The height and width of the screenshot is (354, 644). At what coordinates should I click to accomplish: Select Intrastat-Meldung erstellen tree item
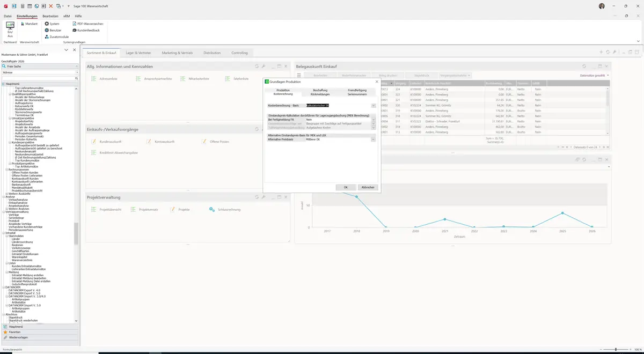pos(27,275)
